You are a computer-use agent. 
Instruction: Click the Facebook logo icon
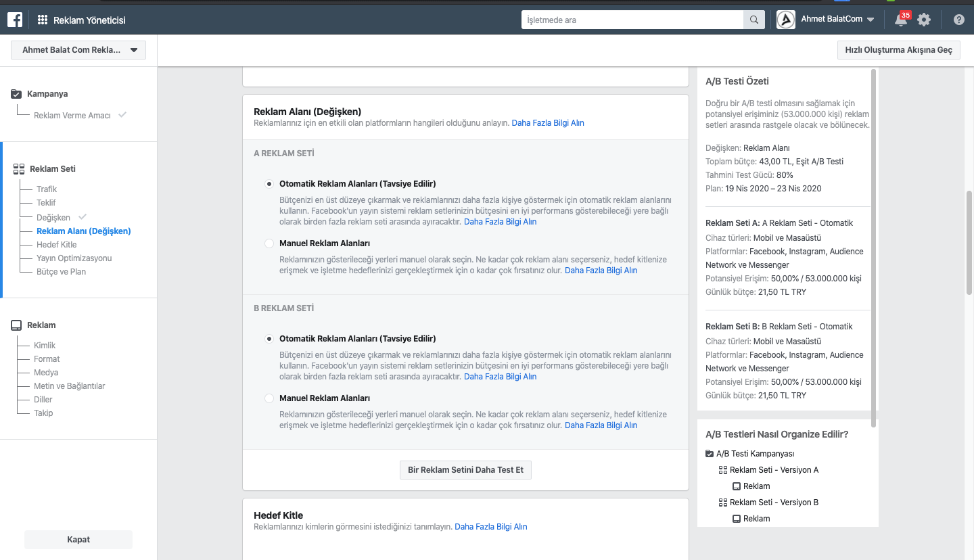click(x=15, y=20)
